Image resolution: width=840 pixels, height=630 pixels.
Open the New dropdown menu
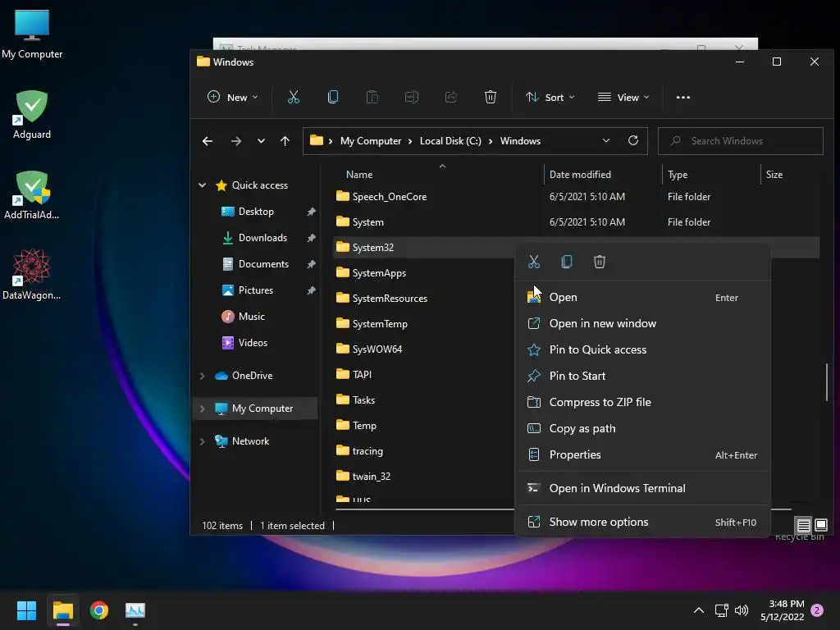(x=232, y=97)
